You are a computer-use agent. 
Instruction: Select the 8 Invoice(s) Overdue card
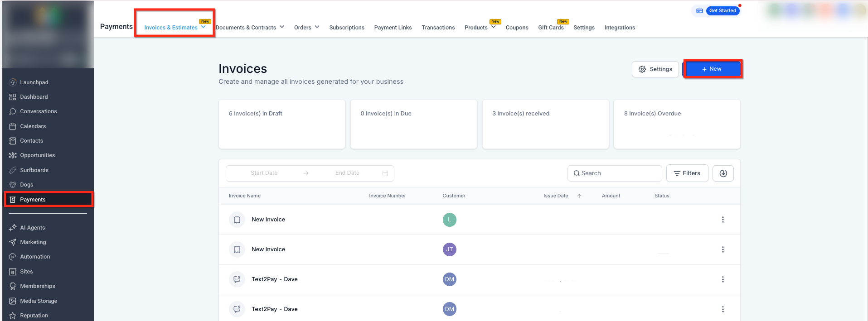coord(677,124)
